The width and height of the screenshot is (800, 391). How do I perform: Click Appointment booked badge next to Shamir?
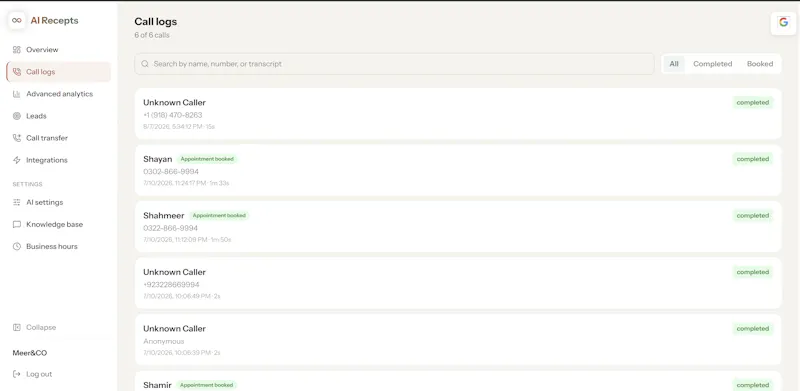(207, 385)
